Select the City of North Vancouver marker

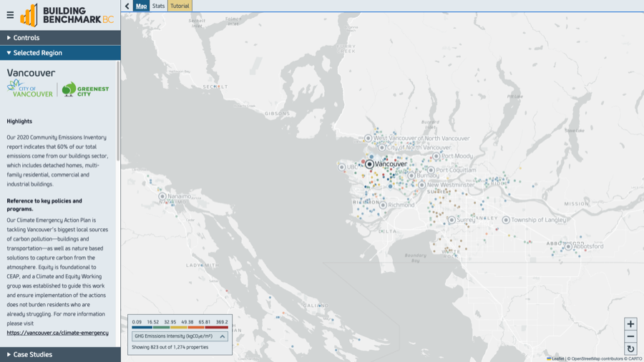click(382, 147)
